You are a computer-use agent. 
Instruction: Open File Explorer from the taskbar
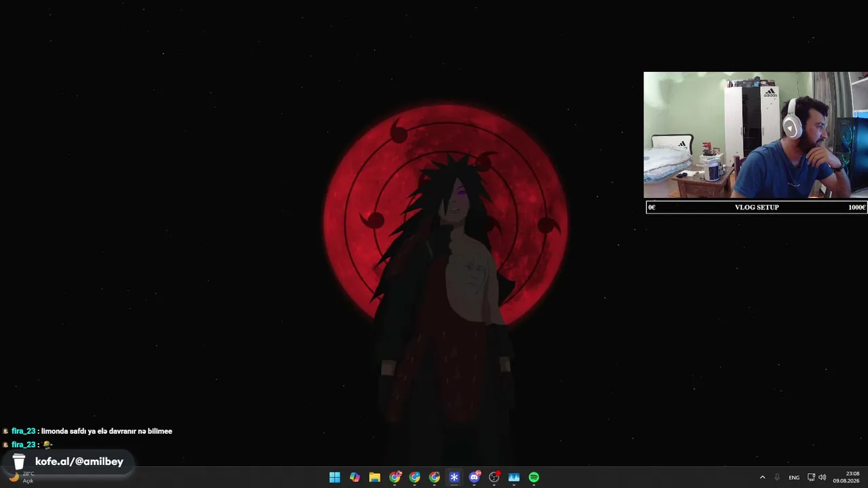click(374, 477)
